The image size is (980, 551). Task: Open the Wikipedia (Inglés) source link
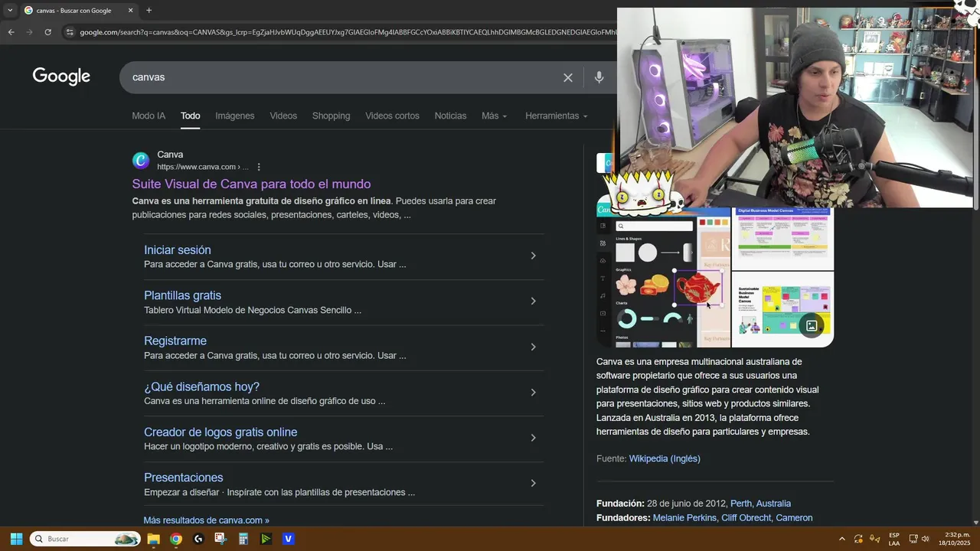point(665,458)
